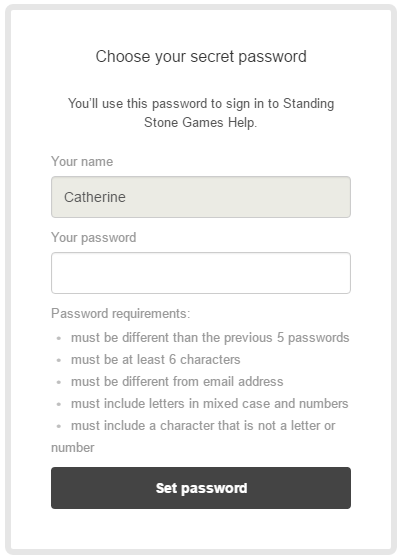Click the bullet beside the mixed case rule

tap(59, 404)
